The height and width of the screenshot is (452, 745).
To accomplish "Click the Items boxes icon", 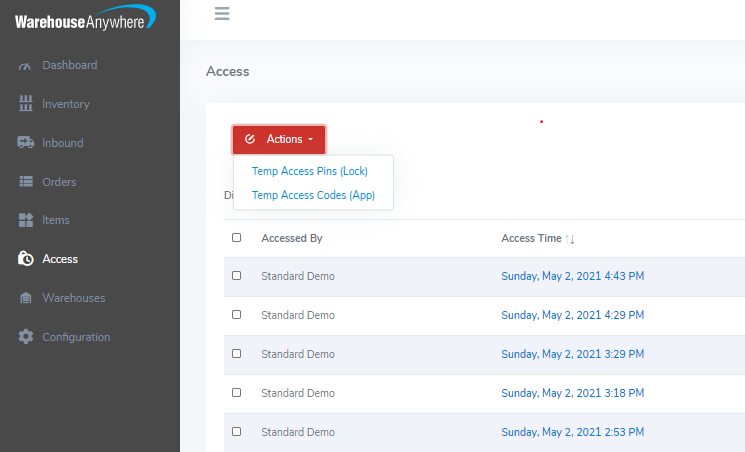I will point(26,220).
